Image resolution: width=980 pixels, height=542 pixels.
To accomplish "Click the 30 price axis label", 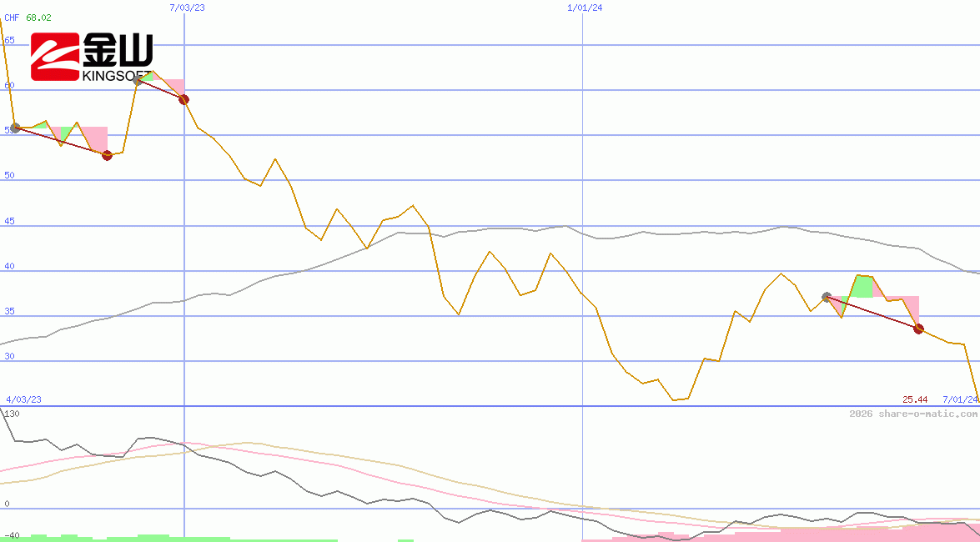I will (9, 356).
